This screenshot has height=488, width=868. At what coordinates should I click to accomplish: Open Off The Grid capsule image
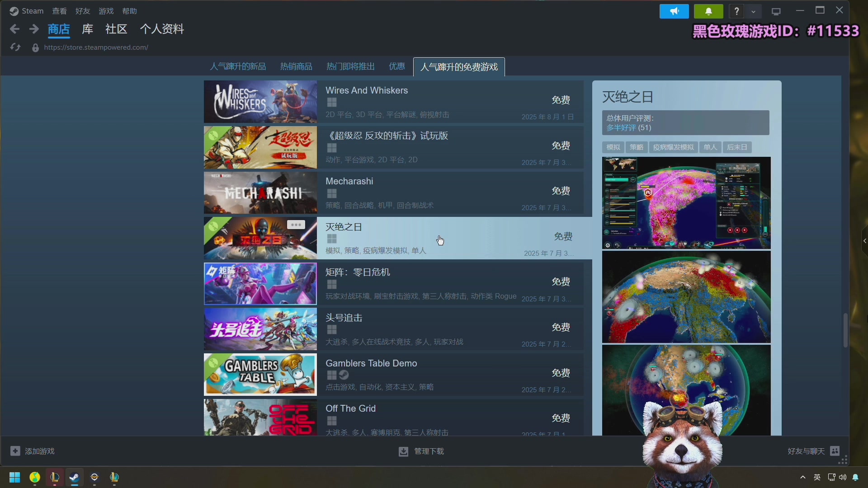260,418
